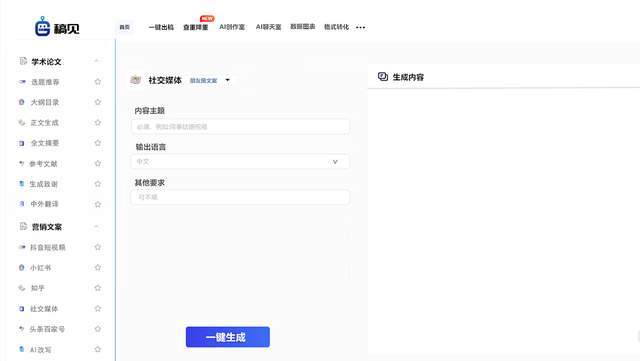The width and height of the screenshot is (640, 361).
Task: Select 中外翻译 in the sidebar
Action: click(44, 204)
